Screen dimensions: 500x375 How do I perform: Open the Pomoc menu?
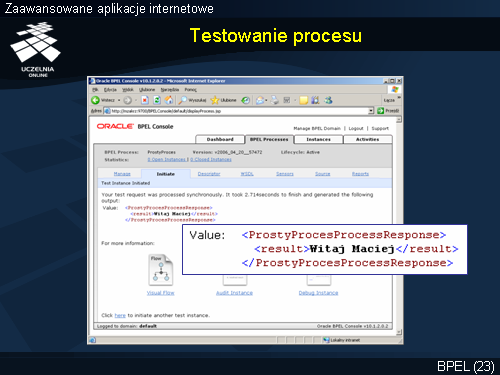click(191, 90)
